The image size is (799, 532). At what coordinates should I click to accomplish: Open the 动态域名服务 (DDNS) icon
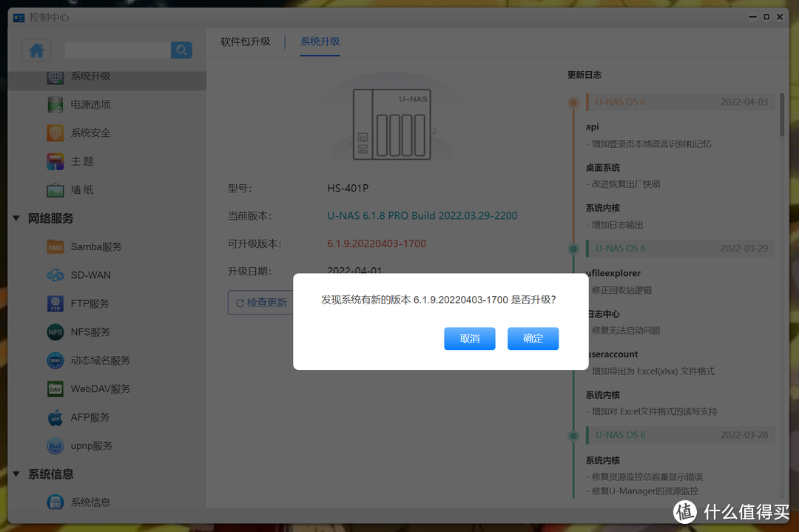[55, 360]
